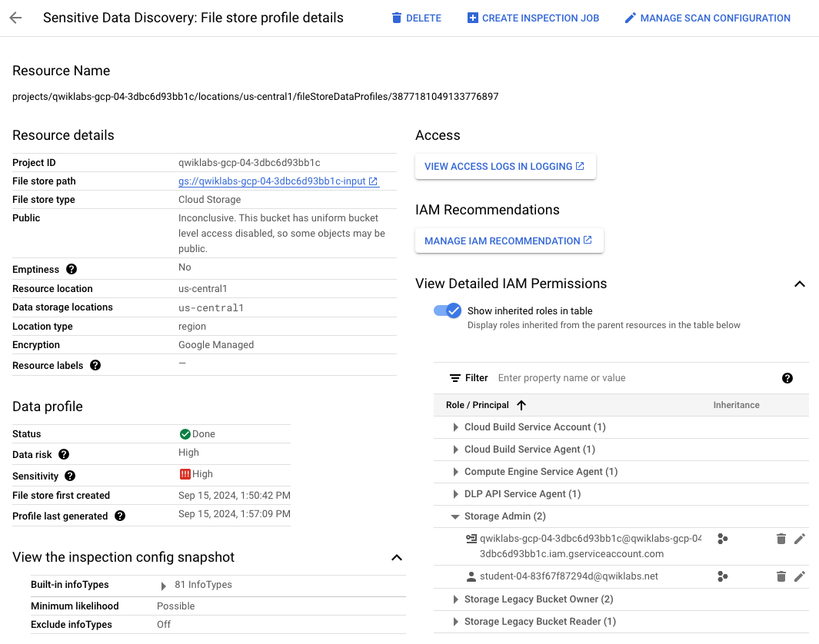Click the Minimum likelihood value Possible
This screenshot has height=644, width=819.
(x=175, y=606)
